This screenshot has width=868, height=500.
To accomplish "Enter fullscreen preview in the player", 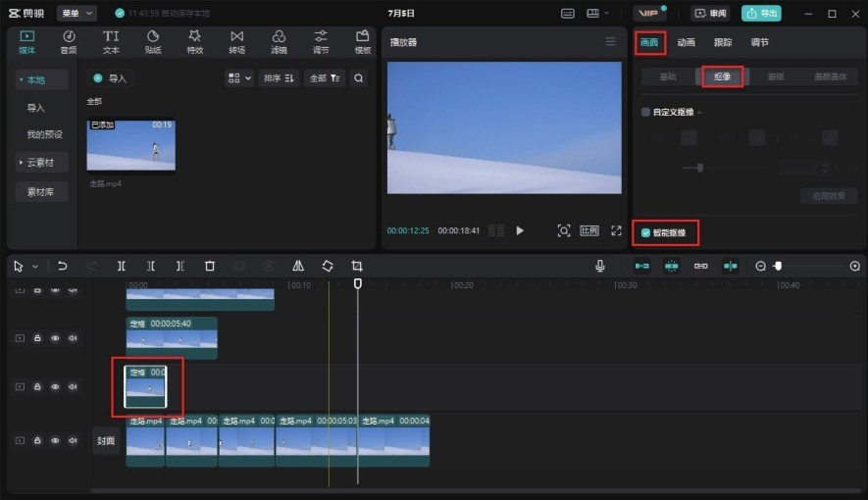I will (616, 230).
